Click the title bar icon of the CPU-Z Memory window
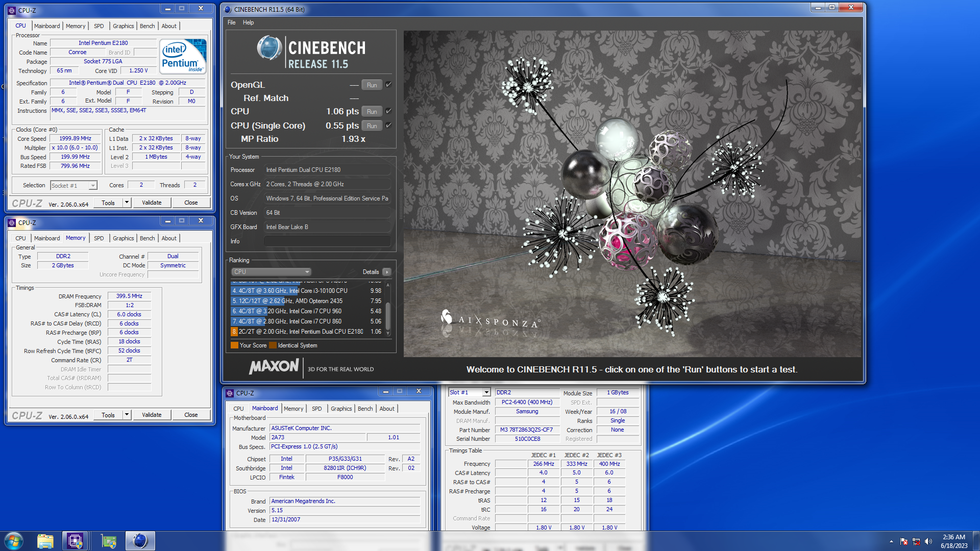 point(12,223)
